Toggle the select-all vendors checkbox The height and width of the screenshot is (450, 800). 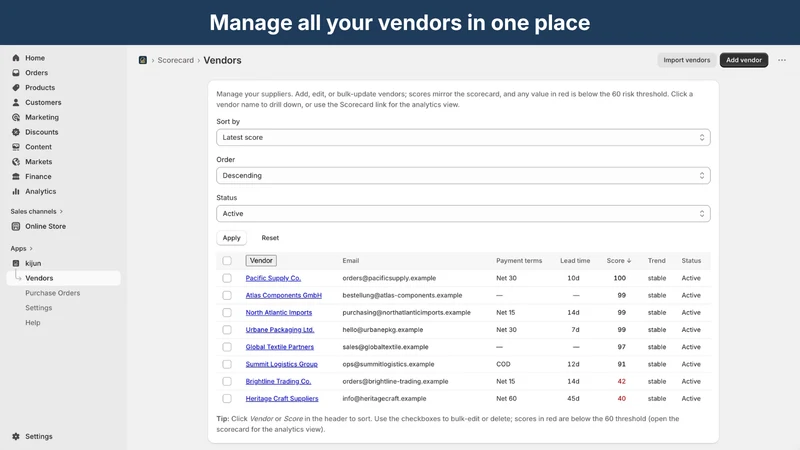[x=227, y=261]
